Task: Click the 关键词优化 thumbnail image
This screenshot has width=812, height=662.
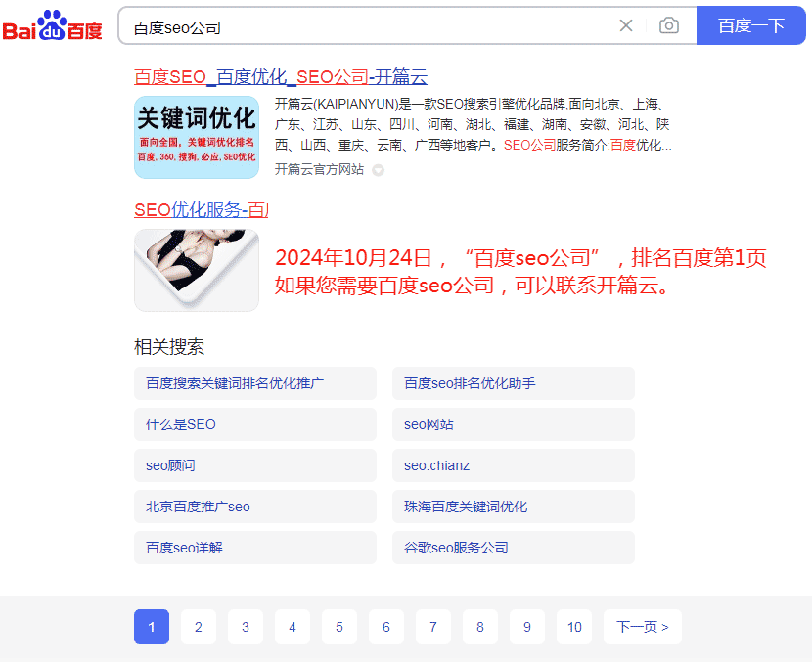Action: [197, 137]
